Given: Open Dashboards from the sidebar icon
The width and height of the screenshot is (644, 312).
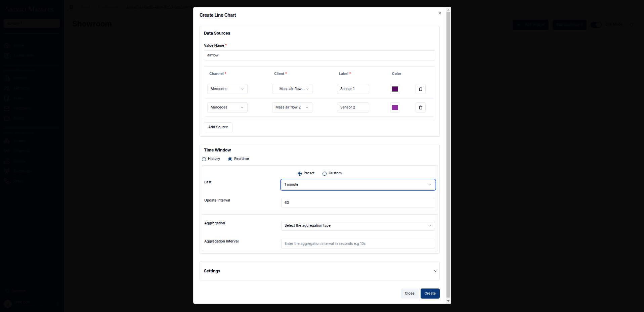Looking at the screenshot, I should [7, 55].
